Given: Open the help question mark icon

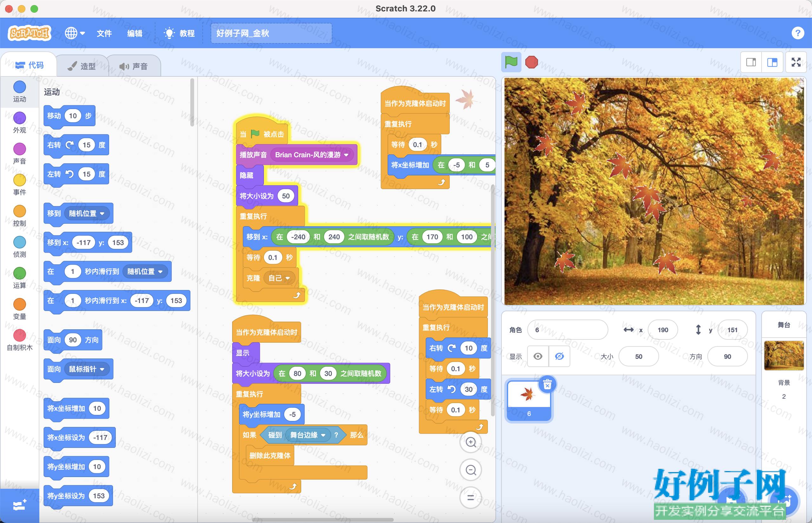Looking at the screenshot, I should tap(798, 33).
